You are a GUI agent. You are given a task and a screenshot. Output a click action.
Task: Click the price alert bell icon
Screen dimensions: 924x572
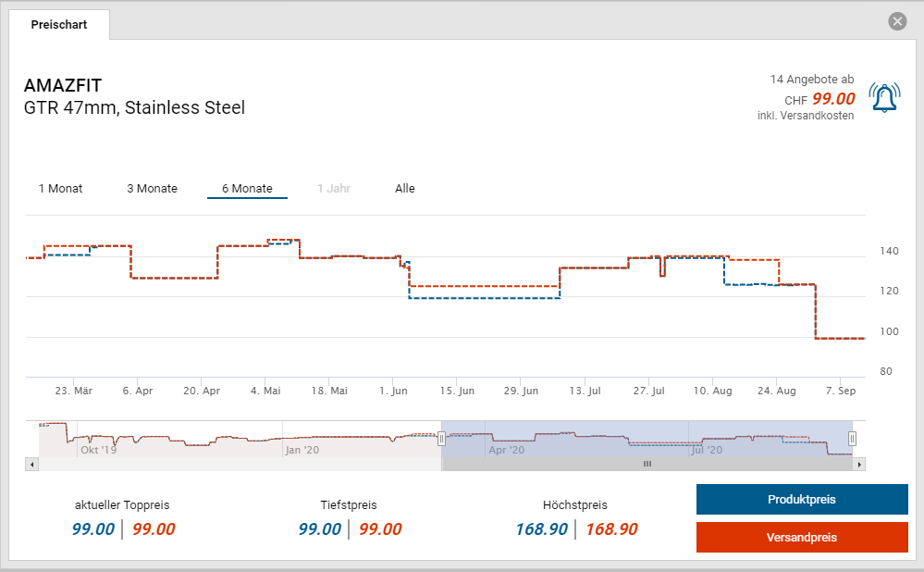click(x=883, y=98)
